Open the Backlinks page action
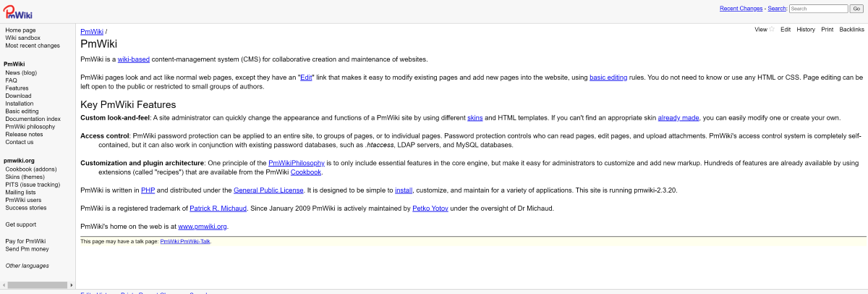868x294 pixels. coord(851,30)
